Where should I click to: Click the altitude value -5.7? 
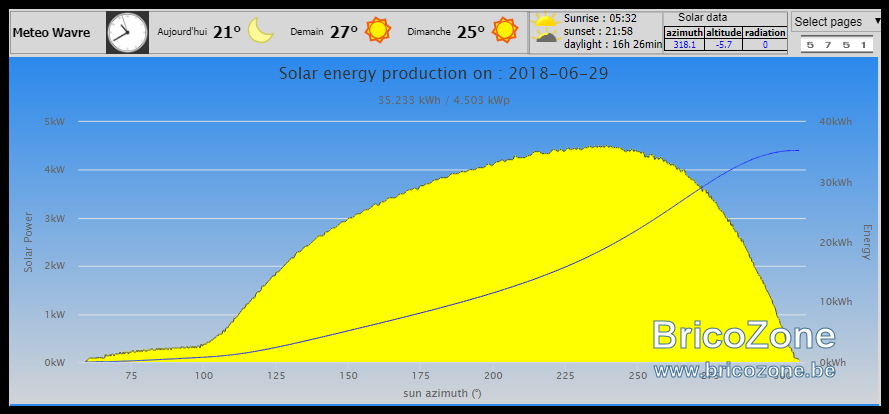pos(724,45)
